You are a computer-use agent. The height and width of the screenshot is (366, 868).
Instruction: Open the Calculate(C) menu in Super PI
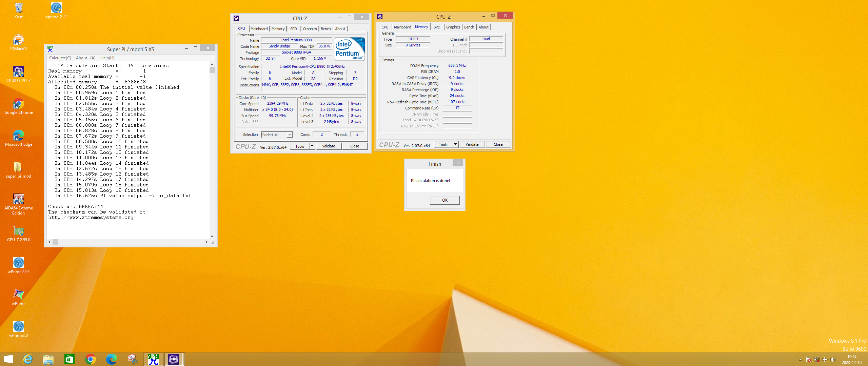(60, 58)
